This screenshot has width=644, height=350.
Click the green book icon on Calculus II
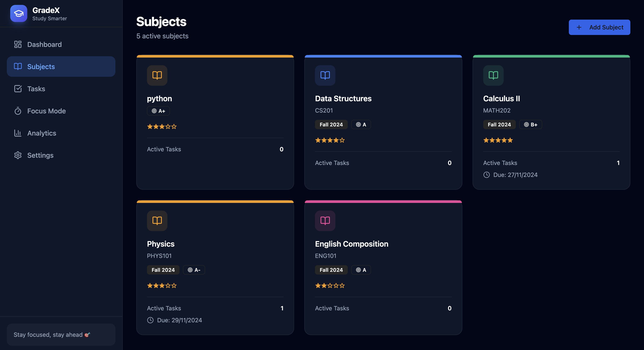tap(493, 75)
